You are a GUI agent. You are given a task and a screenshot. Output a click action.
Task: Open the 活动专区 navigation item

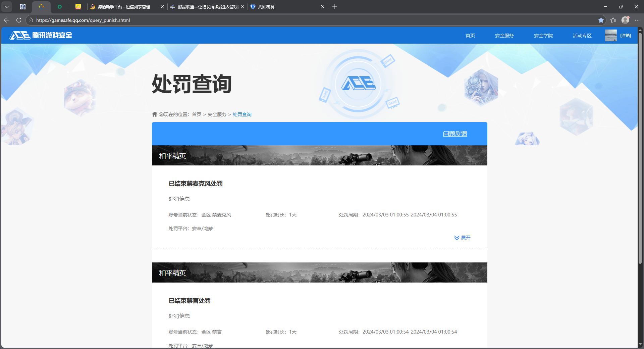click(582, 35)
